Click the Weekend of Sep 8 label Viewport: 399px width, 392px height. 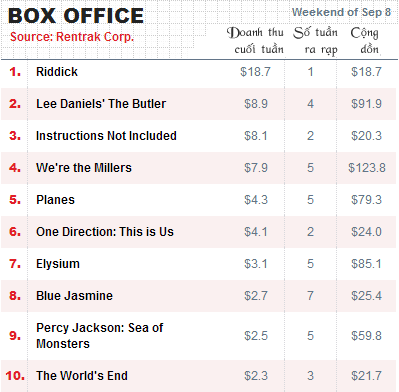click(x=341, y=12)
